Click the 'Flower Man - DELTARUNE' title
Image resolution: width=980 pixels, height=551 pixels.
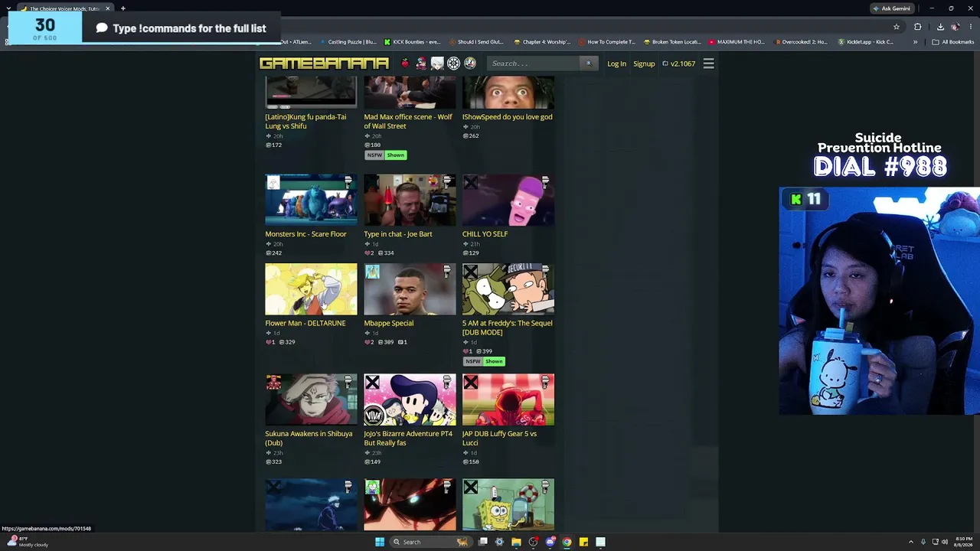(x=305, y=323)
